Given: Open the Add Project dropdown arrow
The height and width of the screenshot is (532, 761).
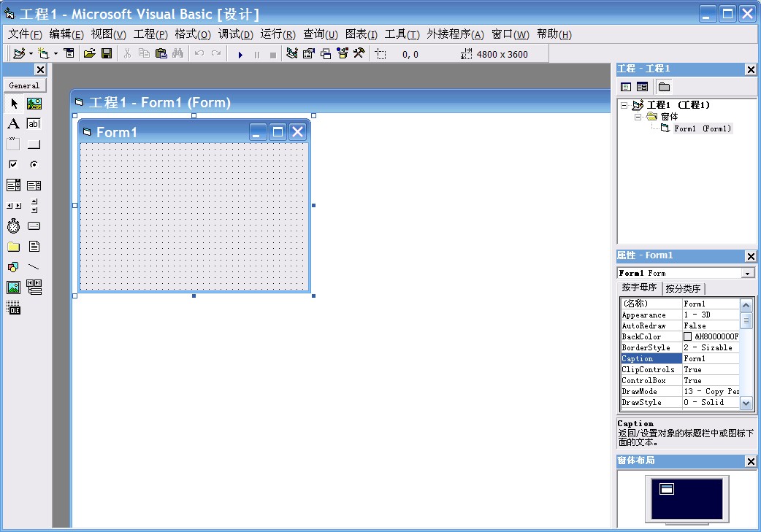Looking at the screenshot, I should coord(31,53).
